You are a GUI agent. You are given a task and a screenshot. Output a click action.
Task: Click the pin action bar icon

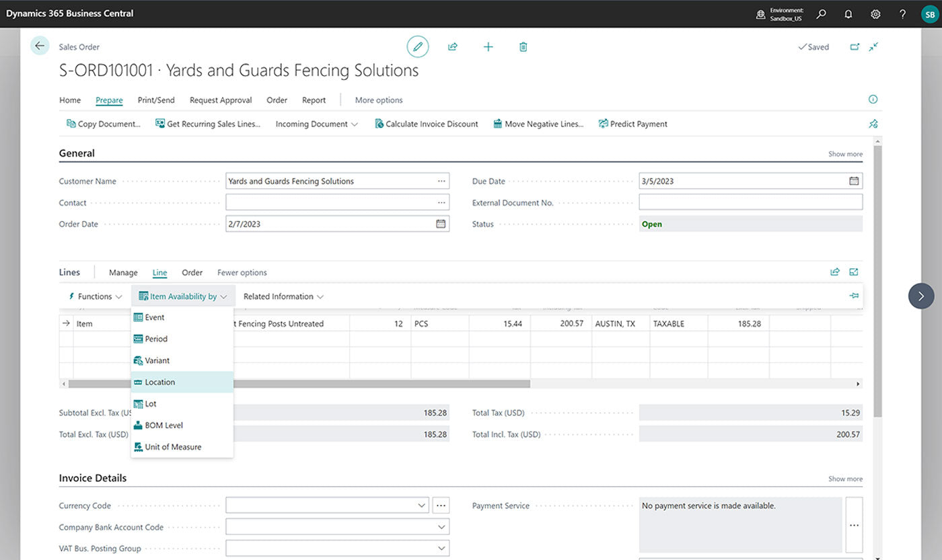click(x=873, y=124)
